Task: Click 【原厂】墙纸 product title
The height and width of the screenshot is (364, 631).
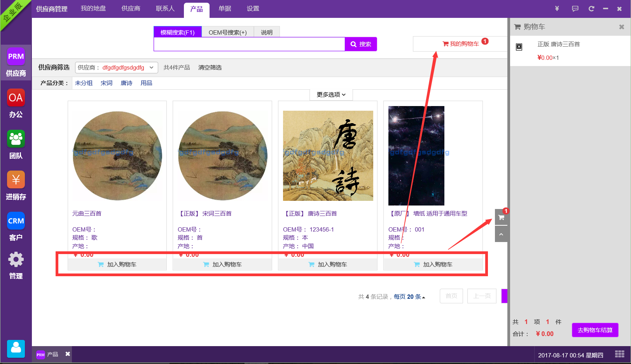Action: tap(428, 214)
